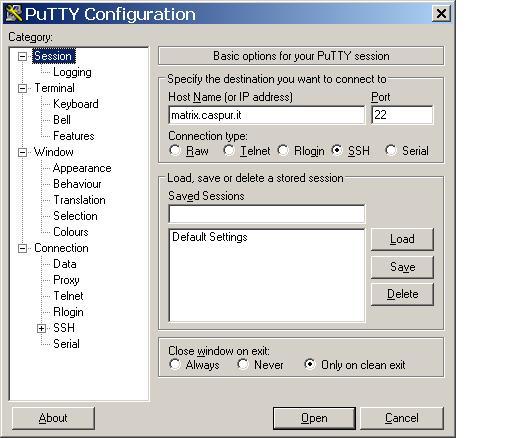
Task: Click the Delete session button
Action: click(402, 294)
